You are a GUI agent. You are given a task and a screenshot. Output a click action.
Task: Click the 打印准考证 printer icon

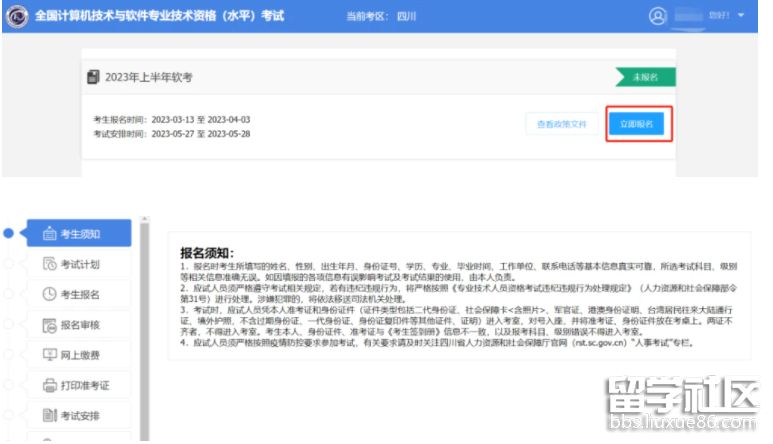(x=49, y=386)
